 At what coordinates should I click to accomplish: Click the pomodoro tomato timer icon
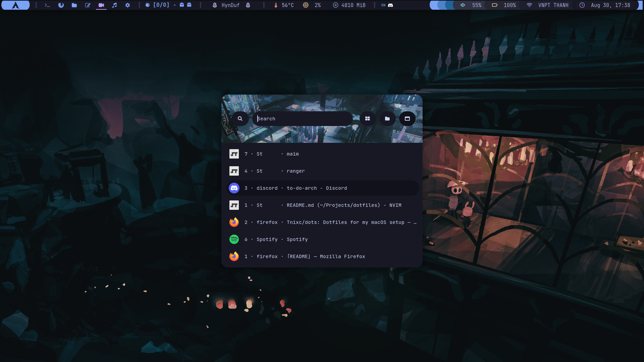pos(148,5)
